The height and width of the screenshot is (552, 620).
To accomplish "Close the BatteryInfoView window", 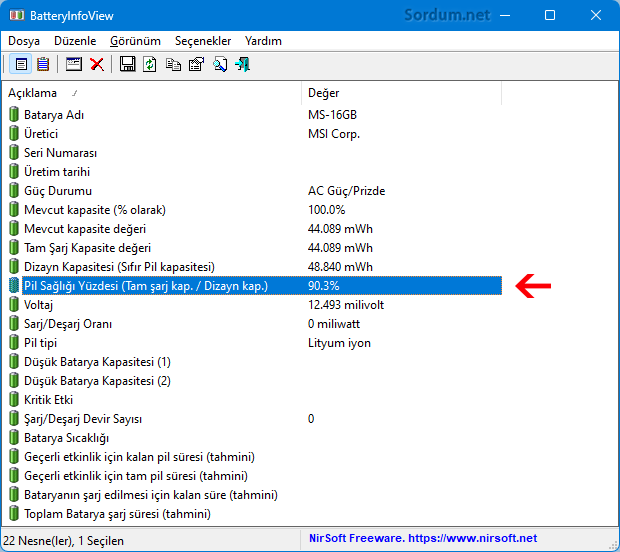I will (x=595, y=15).
